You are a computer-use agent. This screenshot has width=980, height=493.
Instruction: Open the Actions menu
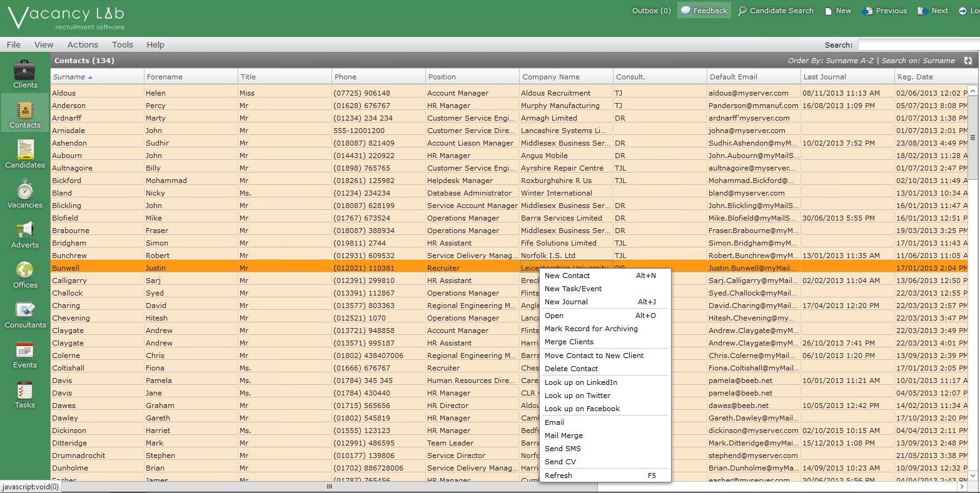83,44
